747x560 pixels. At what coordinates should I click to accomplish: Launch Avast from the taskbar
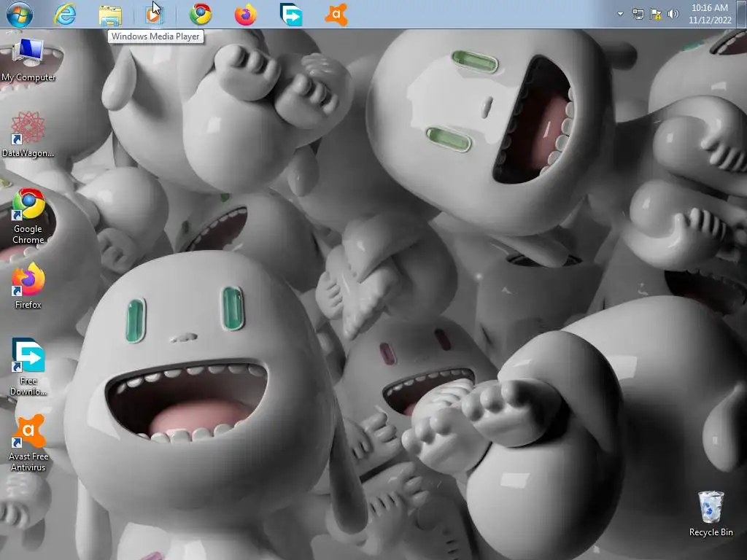pos(336,15)
